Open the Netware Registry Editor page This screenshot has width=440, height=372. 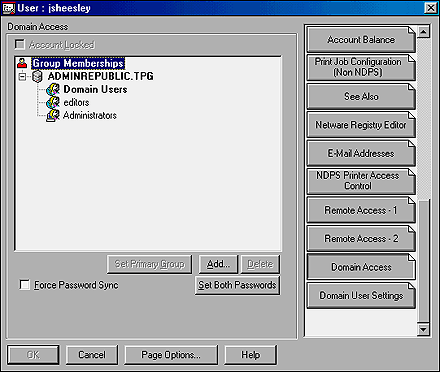tap(361, 125)
